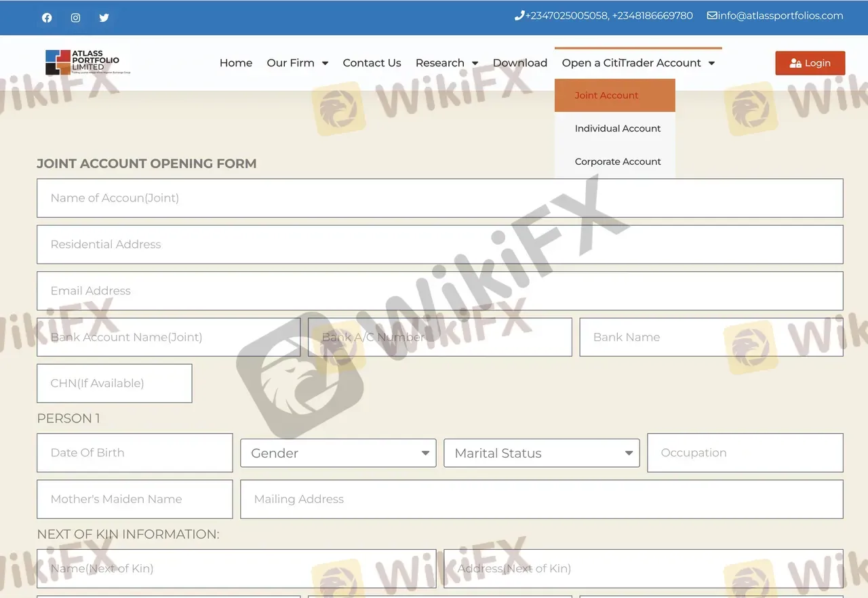This screenshot has width=868, height=598.
Task: Select Joint Account from the submenu
Action: [x=606, y=96]
